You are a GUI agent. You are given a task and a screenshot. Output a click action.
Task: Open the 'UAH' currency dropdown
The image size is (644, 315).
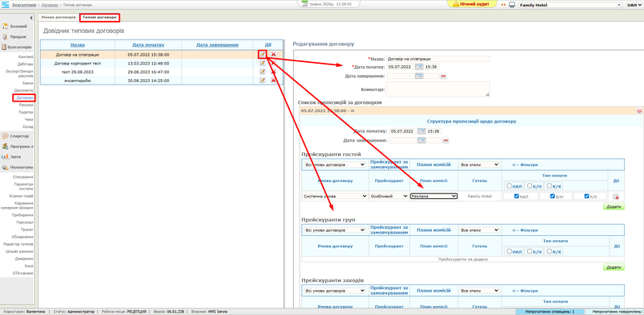point(634,5)
